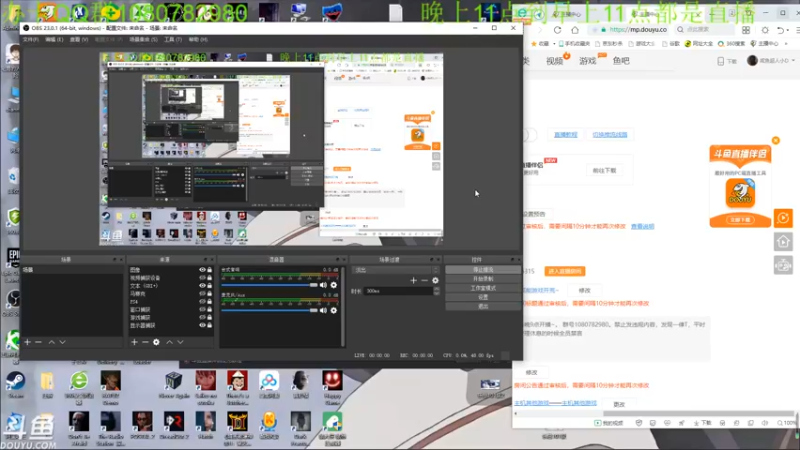Click the house icon on page sidebar
The height and width of the screenshot is (450, 800).
click(x=783, y=241)
